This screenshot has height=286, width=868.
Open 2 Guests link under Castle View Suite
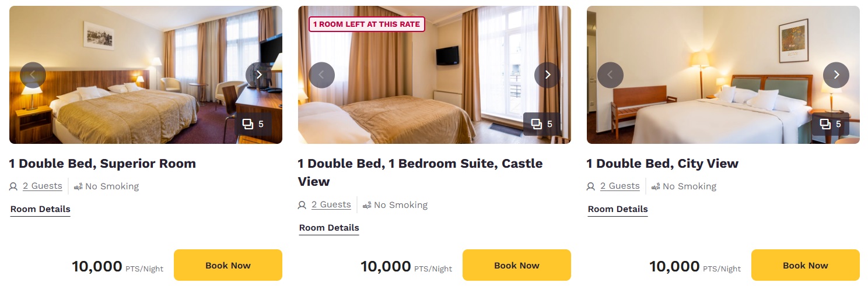click(x=331, y=205)
